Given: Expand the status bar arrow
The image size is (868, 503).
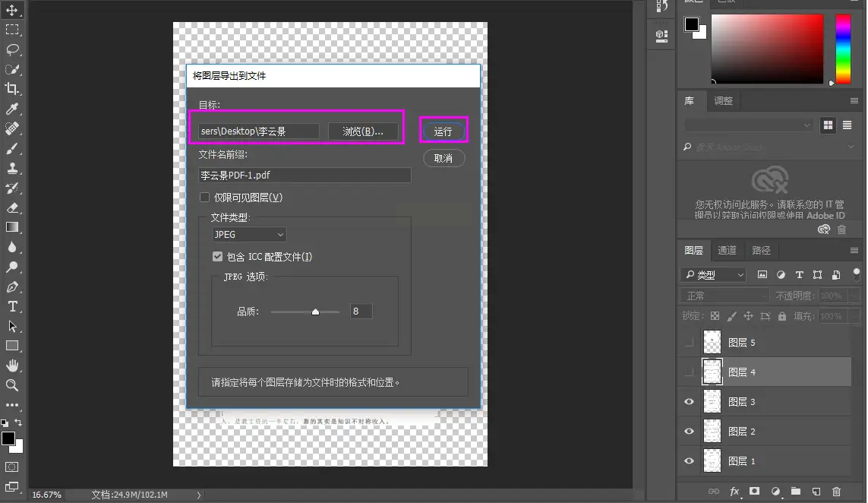Looking at the screenshot, I should tap(199, 495).
